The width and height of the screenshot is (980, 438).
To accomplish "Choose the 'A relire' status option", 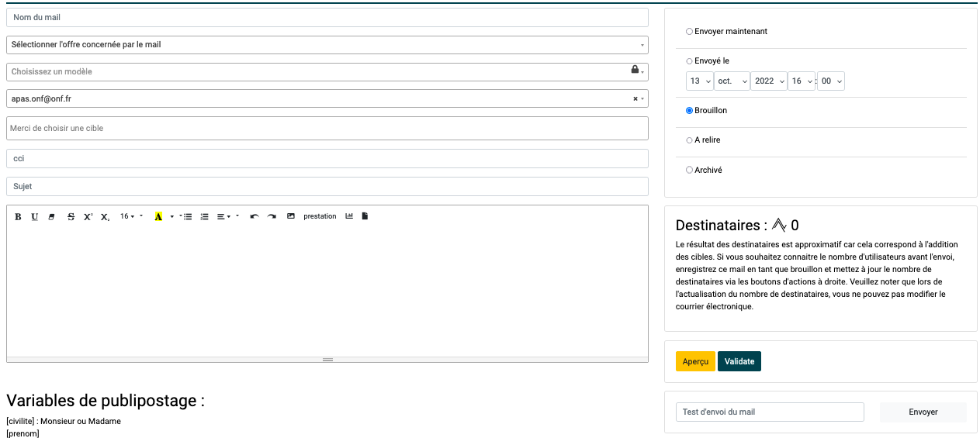I will click(689, 140).
